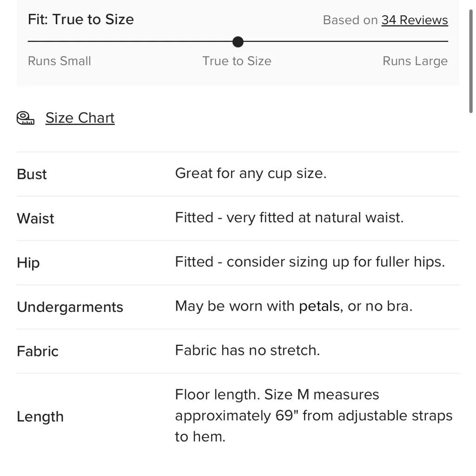The image size is (476, 476).
Task: Select the Fit: True to Size heading
Action: [x=81, y=20]
